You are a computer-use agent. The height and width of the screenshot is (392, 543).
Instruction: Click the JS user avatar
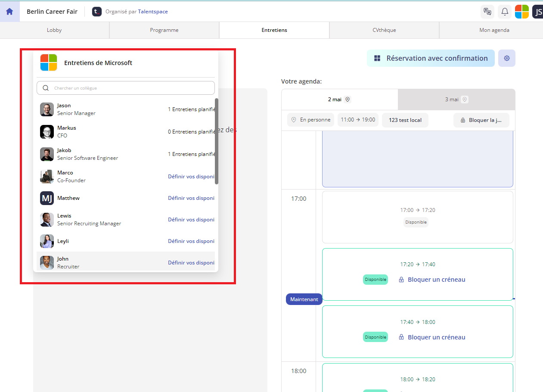tap(538, 12)
